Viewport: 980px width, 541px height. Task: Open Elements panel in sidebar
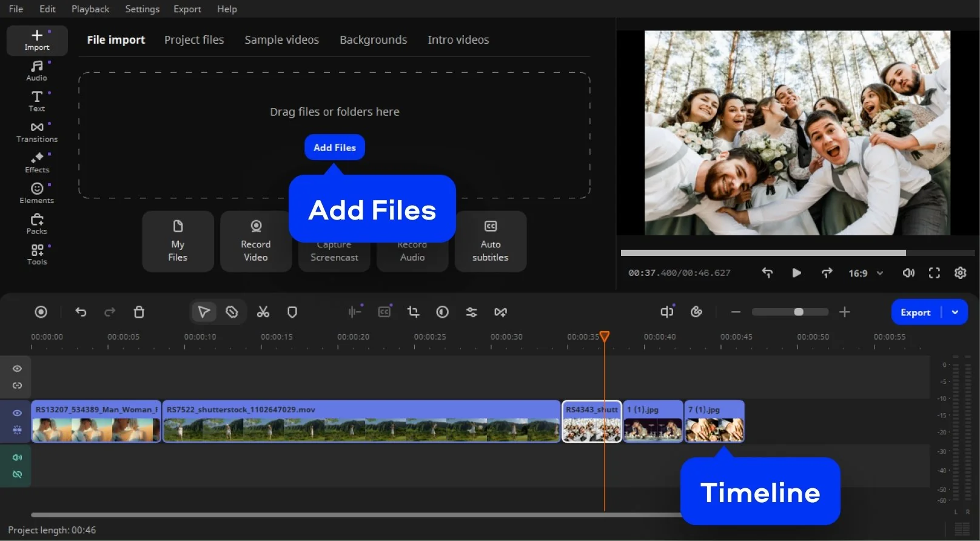37,193
